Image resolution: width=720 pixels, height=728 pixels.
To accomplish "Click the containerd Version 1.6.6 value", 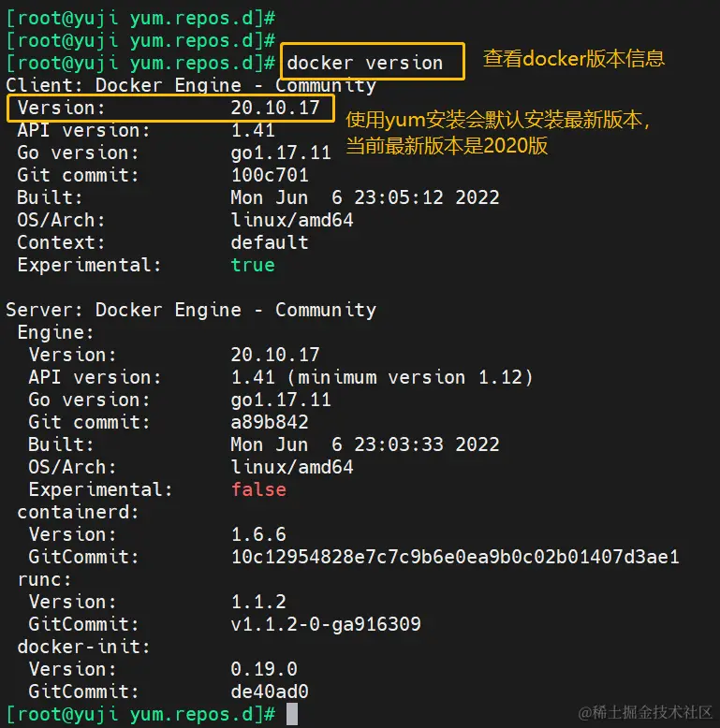I will [x=258, y=534].
